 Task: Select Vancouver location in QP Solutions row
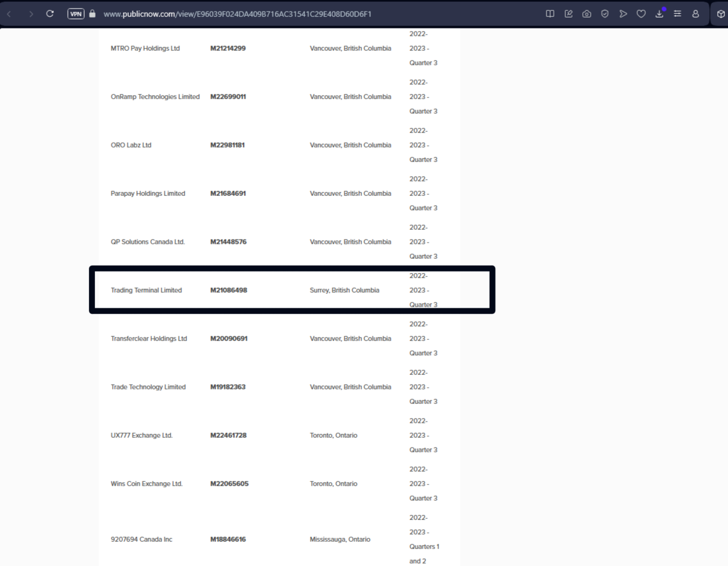[350, 242]
